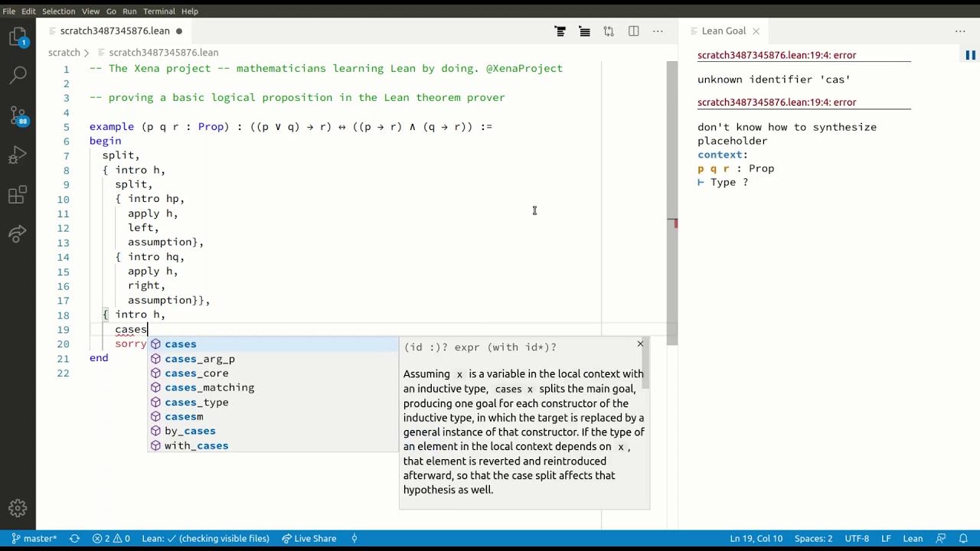The width and height of the screenshot is (980, 551).
Task: Click the editor vertical scrollbar
Action: coord(672,203)
